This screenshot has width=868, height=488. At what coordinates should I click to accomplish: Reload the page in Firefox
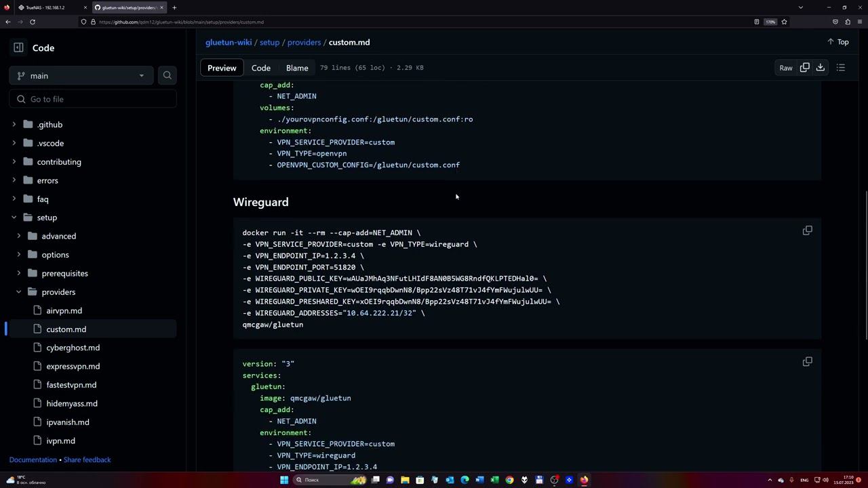pos(33,22)
